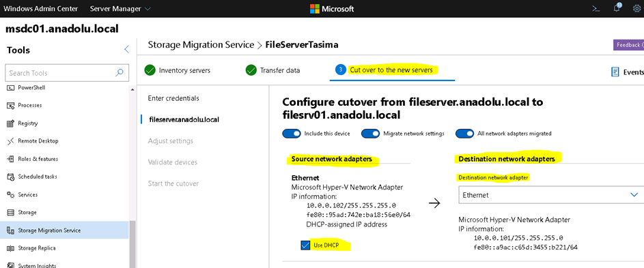The height and width of the screenshot is (268, 644).
Task: Open the settings gear icon
Action: coord(636,8)
